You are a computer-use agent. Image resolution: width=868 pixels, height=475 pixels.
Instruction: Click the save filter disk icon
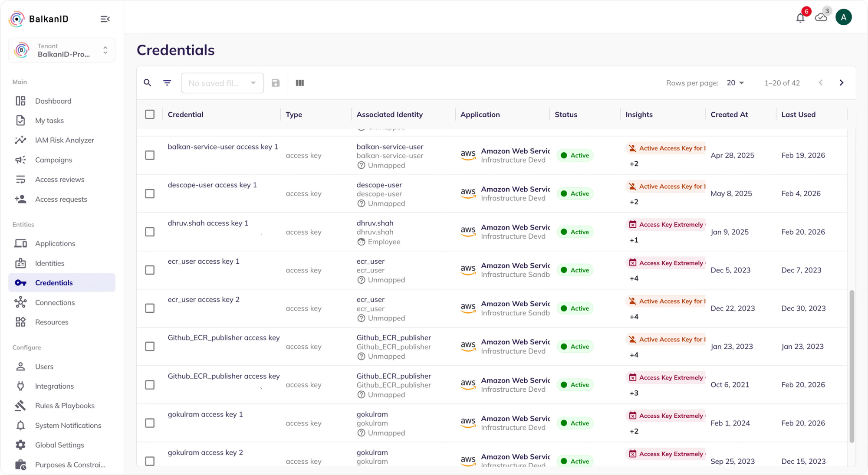pyautogui.click(x=276, y=83)
